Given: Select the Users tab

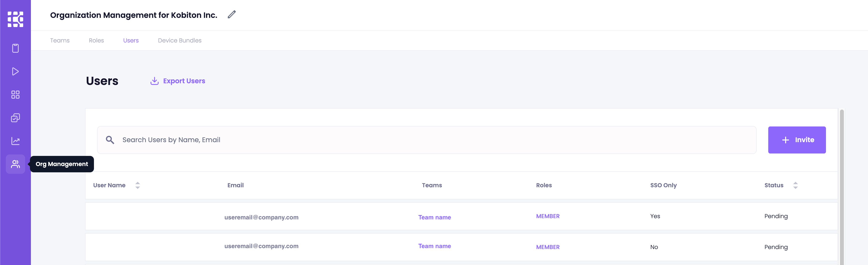Looking at the screenshot, I should click(131, 40).
